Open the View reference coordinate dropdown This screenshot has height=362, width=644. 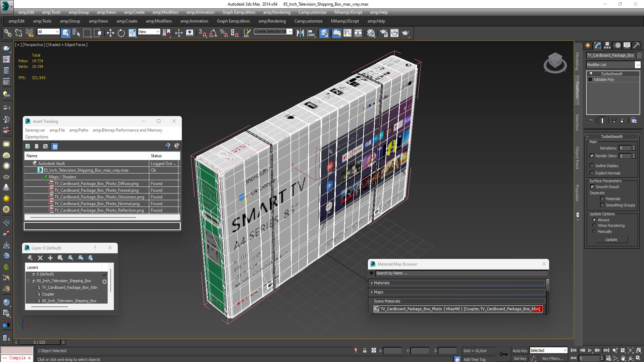click(x=149, y=32)
